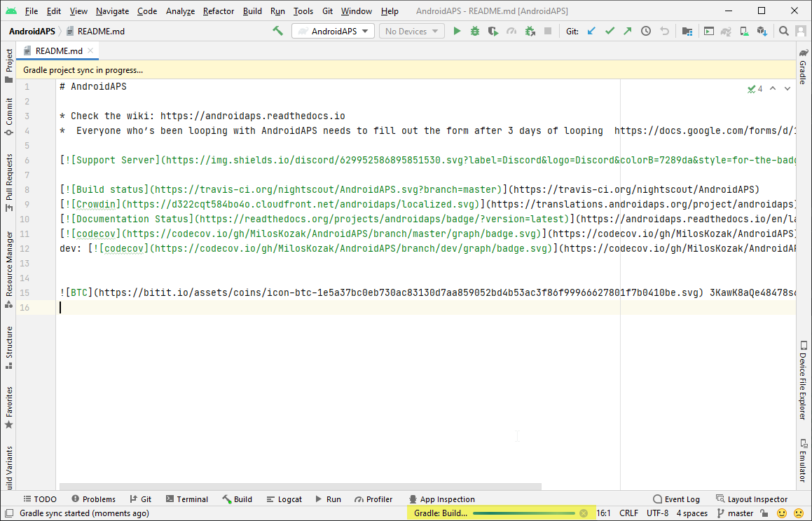Update project with the blue Git arrow

tap(591, 31)
